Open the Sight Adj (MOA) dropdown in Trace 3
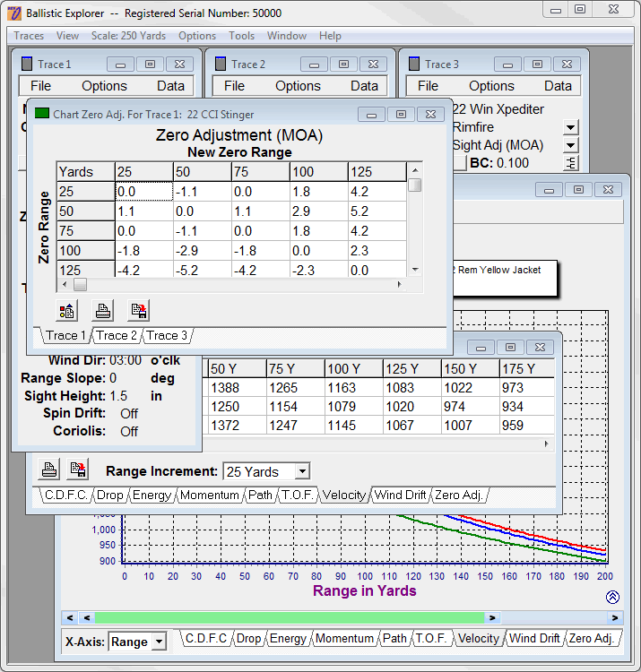The width and height of the screenshot is (641, 672). pyautogui.click(x=570, y=145)
